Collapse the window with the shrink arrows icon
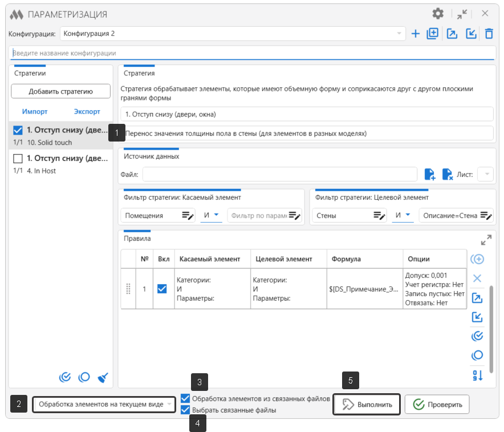The image size is (504, 432). coord(462,14)
